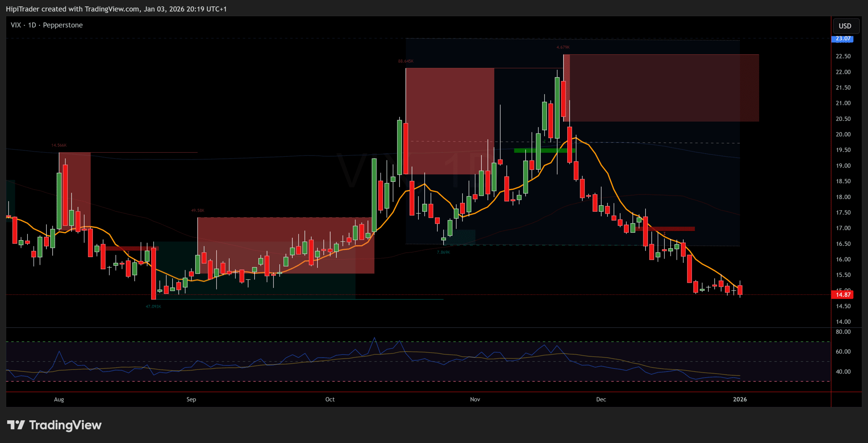The height and width of the screenshot is (443, 868).
Task: Click the 4.679K volume label
Action: click(563, 47)
